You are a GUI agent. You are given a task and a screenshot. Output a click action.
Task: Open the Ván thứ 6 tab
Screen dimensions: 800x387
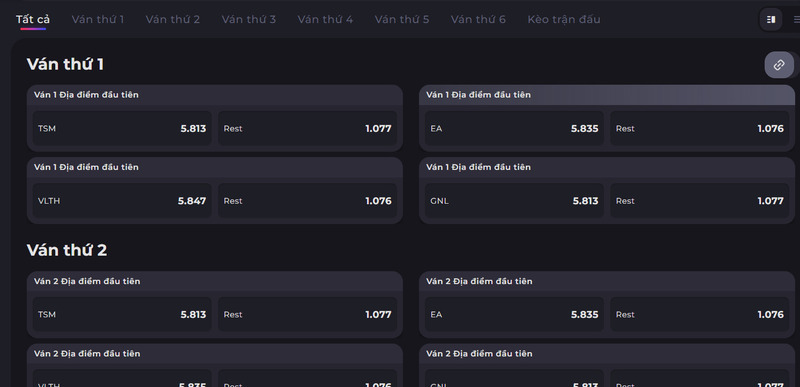tap(478, 19)
